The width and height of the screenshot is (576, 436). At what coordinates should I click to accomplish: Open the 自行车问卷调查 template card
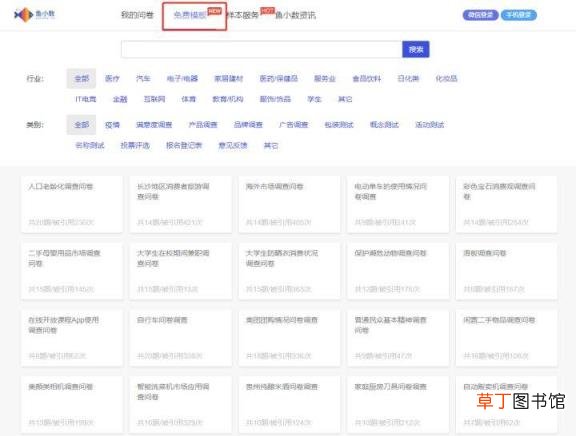181,338
